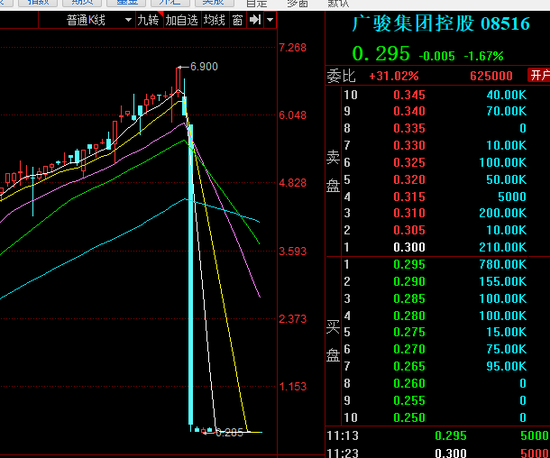Toggle the 均线 moving average lines
This screenshot has height=458, width=550.
pyautogui.click(x=214, y=20)
